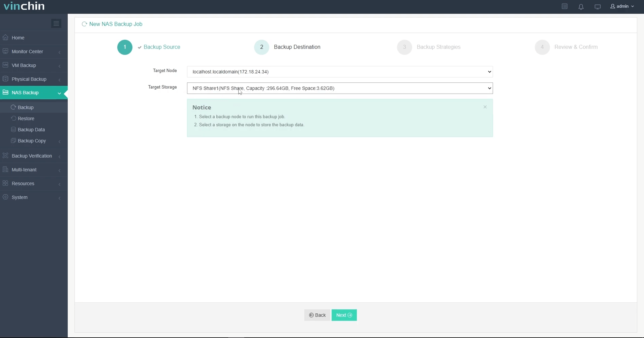Click the Home icon in the sidebar
This screenshot has height=338, width=644.
[x=5, y=37]
